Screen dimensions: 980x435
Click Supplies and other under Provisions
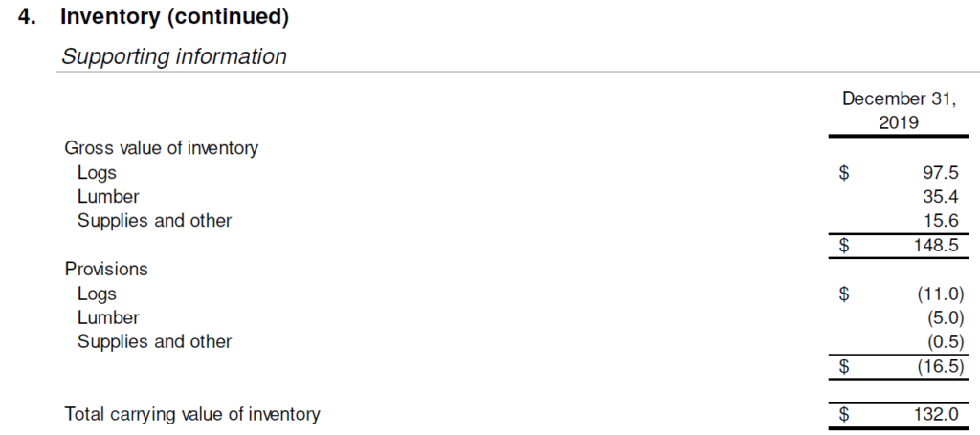coord(154,341)
